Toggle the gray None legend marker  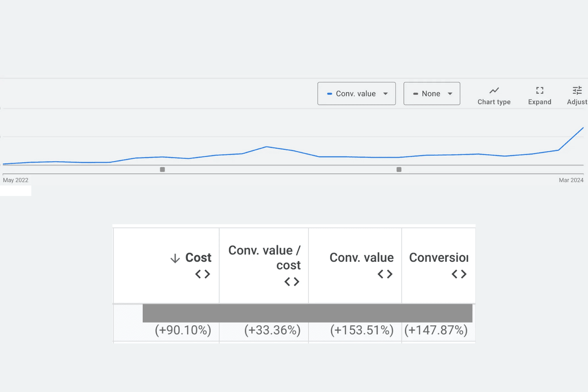point(416,93)
